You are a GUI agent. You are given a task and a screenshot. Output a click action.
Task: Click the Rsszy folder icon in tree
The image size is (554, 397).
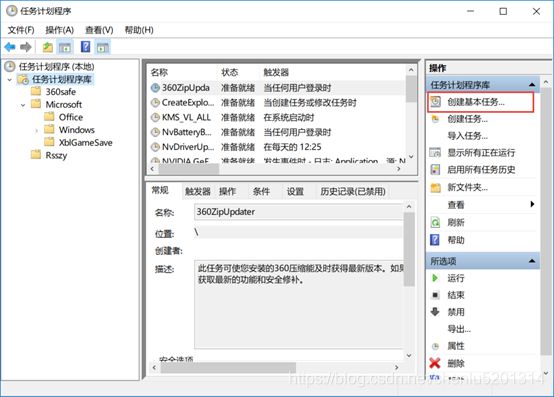point(36,155)
